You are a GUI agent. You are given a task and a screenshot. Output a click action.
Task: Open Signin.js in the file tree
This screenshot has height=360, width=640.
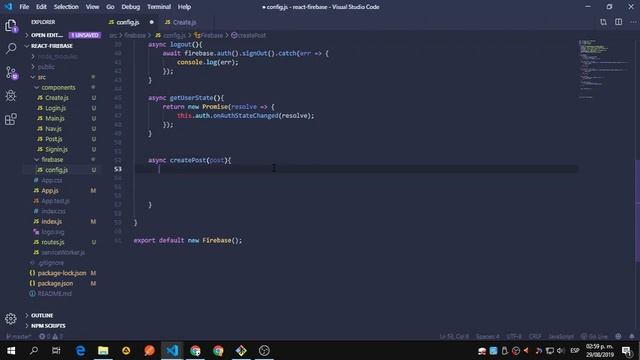pos(56,149)
